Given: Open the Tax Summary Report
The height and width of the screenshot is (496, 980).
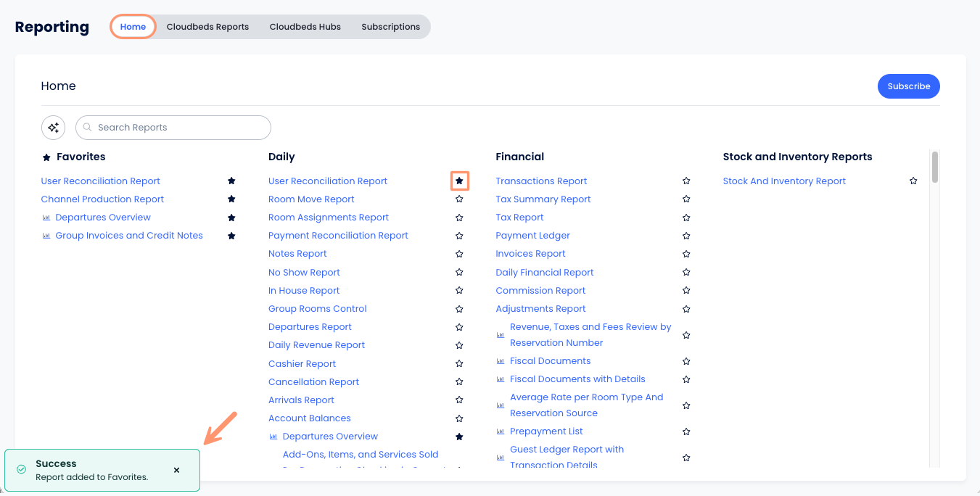Looking at the screenshot, I should click(543, 199).
